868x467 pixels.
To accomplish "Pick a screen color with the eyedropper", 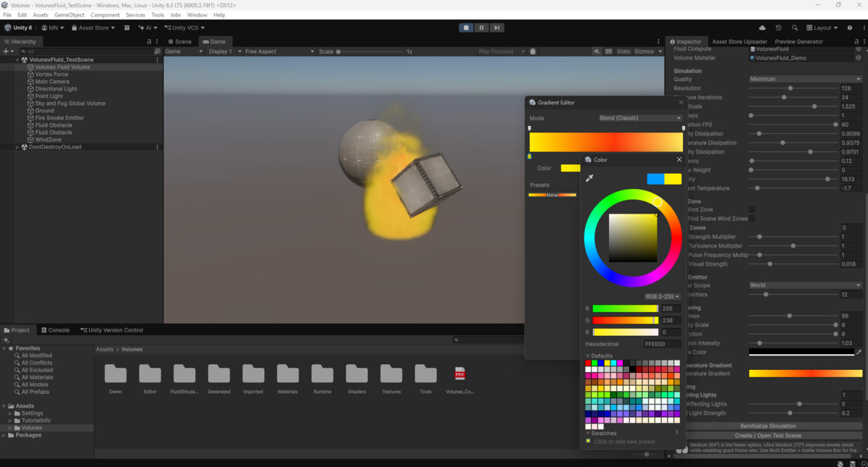I will click(x=589, y=178).
